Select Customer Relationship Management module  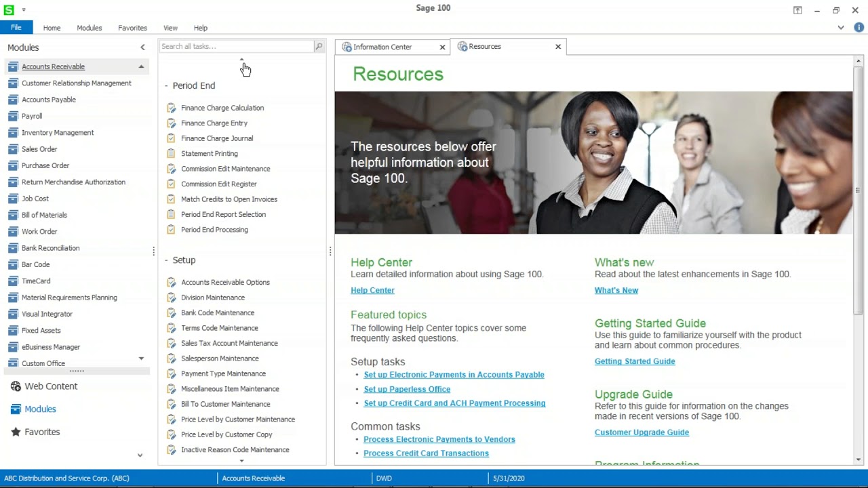(77, 83)
